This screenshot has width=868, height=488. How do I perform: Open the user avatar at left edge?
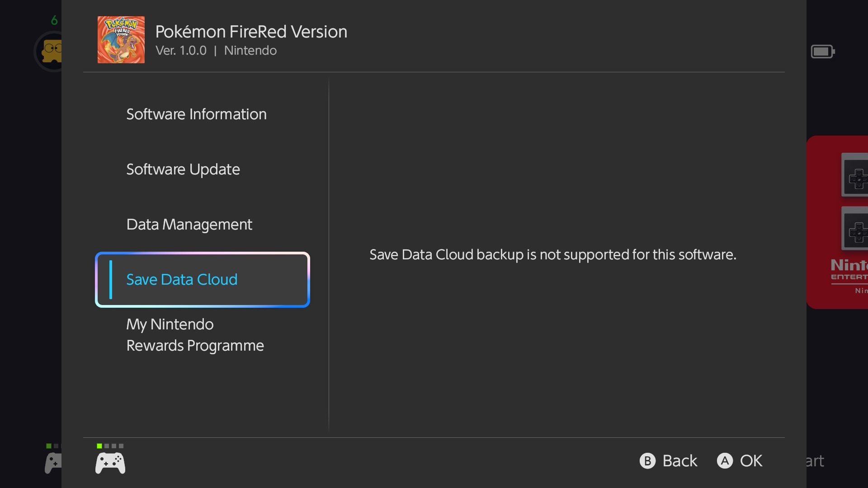[50, 52]
